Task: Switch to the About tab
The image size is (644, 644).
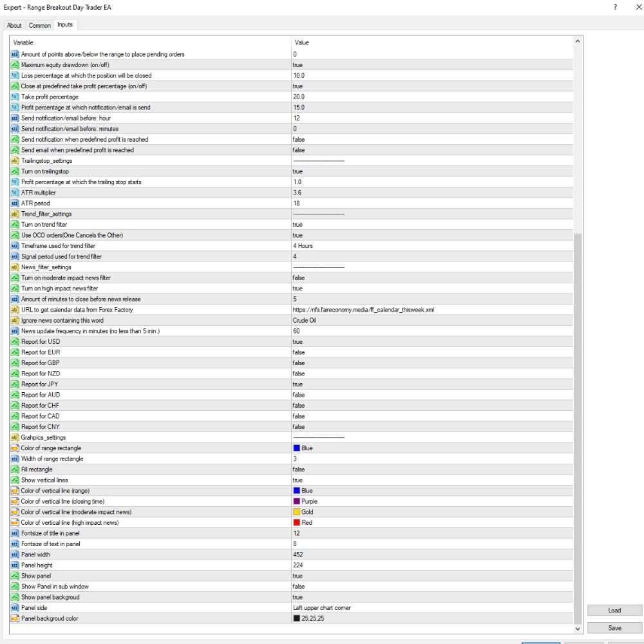Action: 14,26
